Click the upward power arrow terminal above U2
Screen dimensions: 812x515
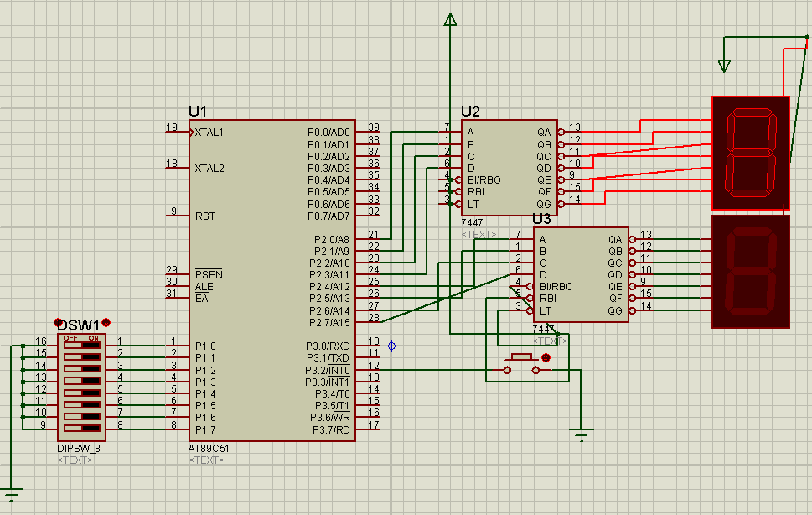coord(450,20)
